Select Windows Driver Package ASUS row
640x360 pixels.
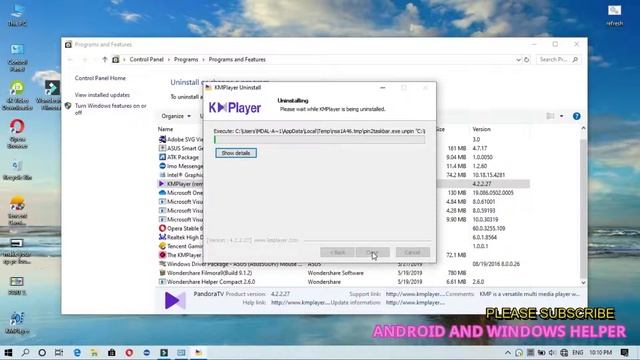[344, 264]
